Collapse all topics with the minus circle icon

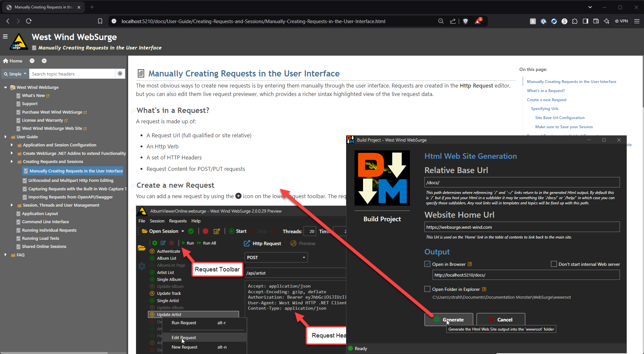(32, 61)
